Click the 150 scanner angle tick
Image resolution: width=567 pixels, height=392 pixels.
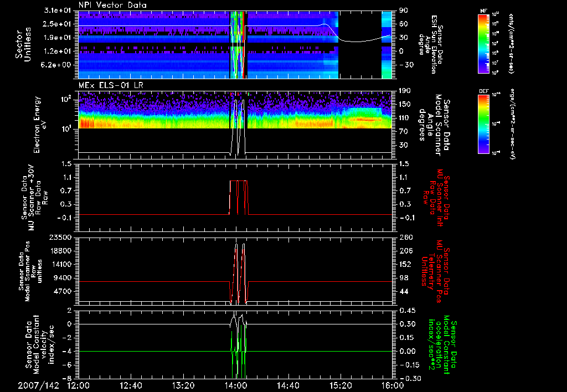405,104
